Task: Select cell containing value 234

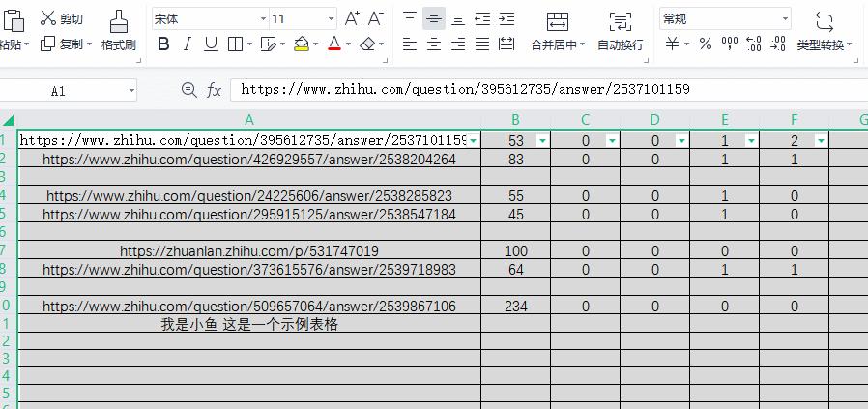Action: pyautogui.click(x=516, y=306)
